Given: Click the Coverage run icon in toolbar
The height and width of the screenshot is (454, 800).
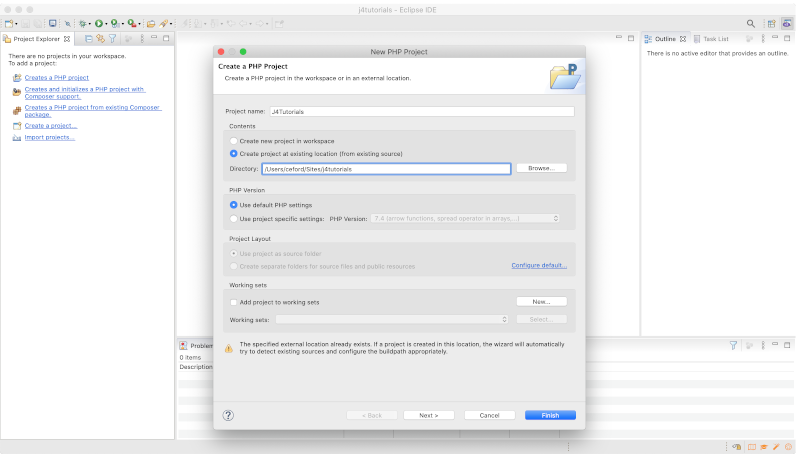Looking at the screenshot, I should click(115, 23).
